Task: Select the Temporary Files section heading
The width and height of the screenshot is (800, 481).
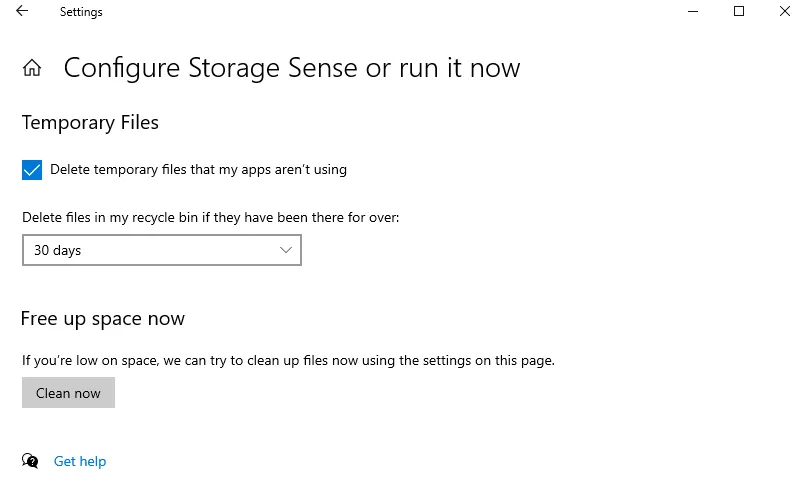Action: (x=90, y=123)
